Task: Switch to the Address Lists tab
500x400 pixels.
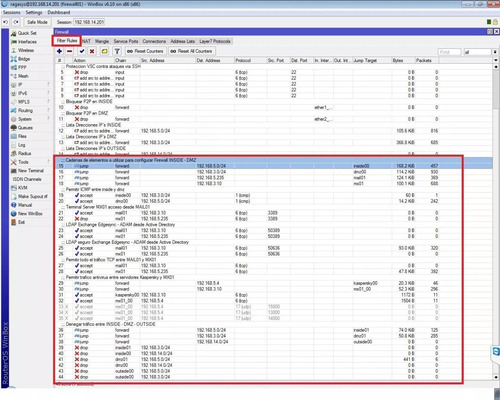Action: coord(182,41)
